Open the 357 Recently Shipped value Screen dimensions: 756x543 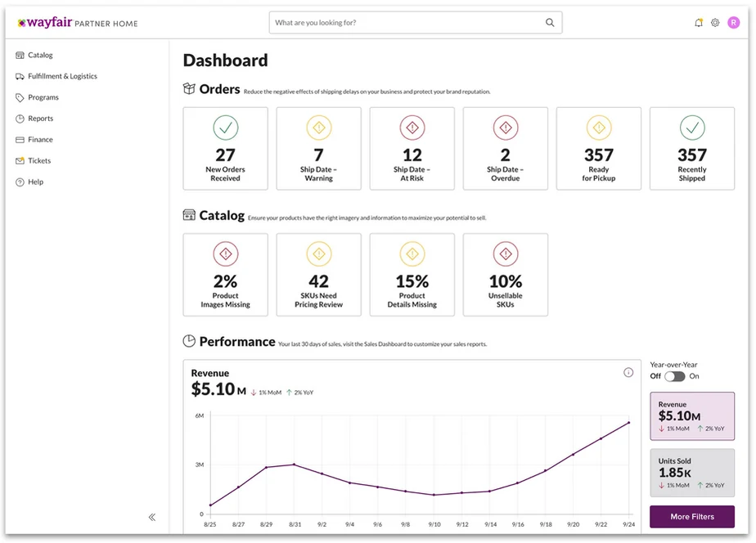click(x=692, y=155)
